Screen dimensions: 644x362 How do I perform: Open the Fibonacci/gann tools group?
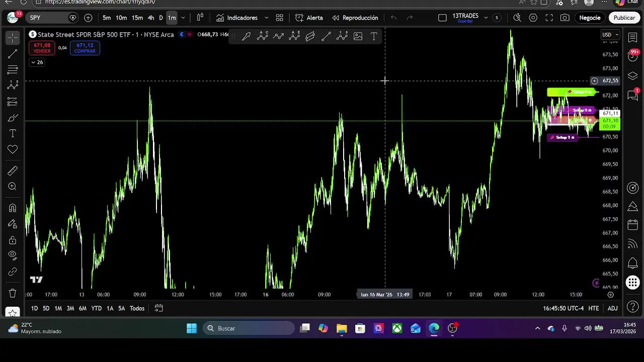(13, 69)
